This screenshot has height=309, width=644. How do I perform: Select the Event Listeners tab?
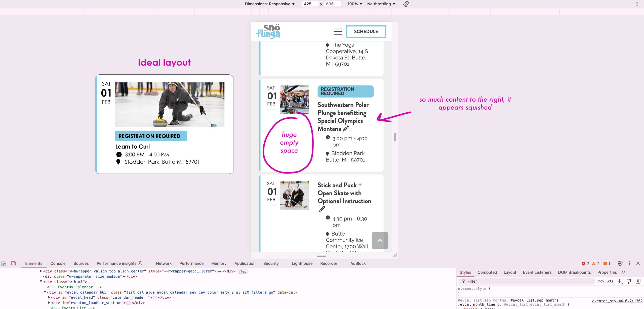coord(537,272)
